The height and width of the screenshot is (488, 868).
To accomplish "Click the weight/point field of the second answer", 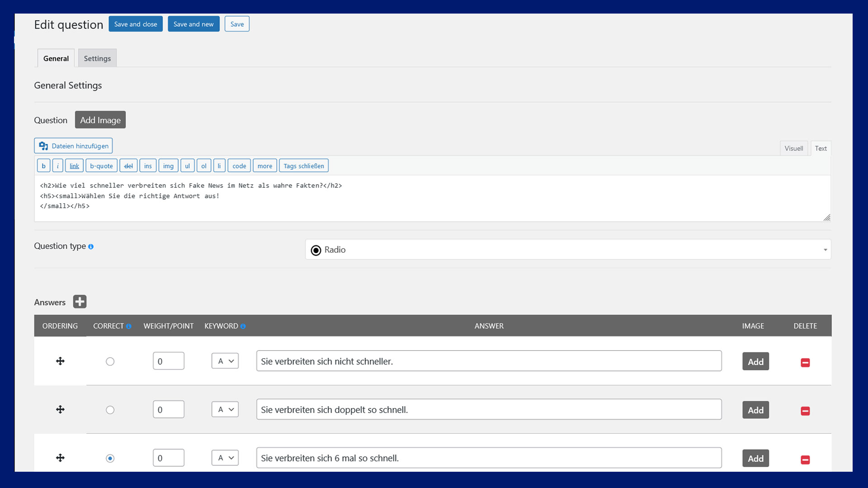I will (169, 409).
